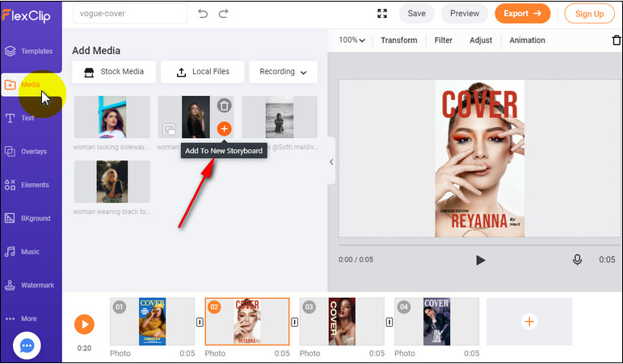Screen dimensions: 623x364
Task: Add transition between storyboard 01 and 02
Action: point(200,322)
